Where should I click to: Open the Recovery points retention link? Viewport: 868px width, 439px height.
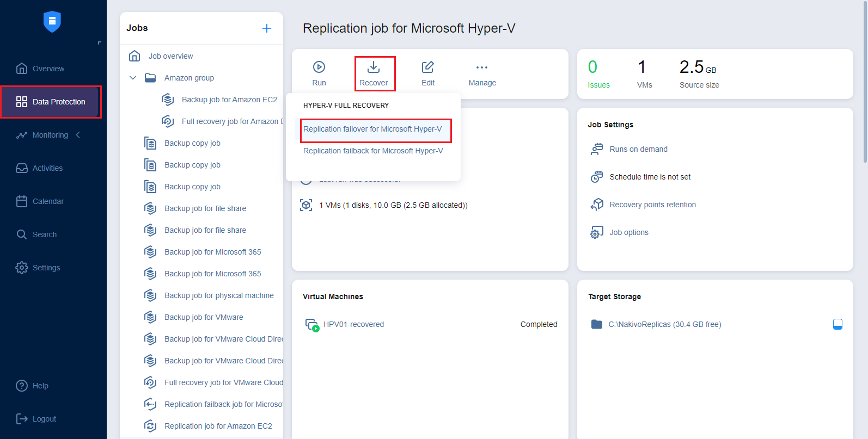(x=652, y=205)
